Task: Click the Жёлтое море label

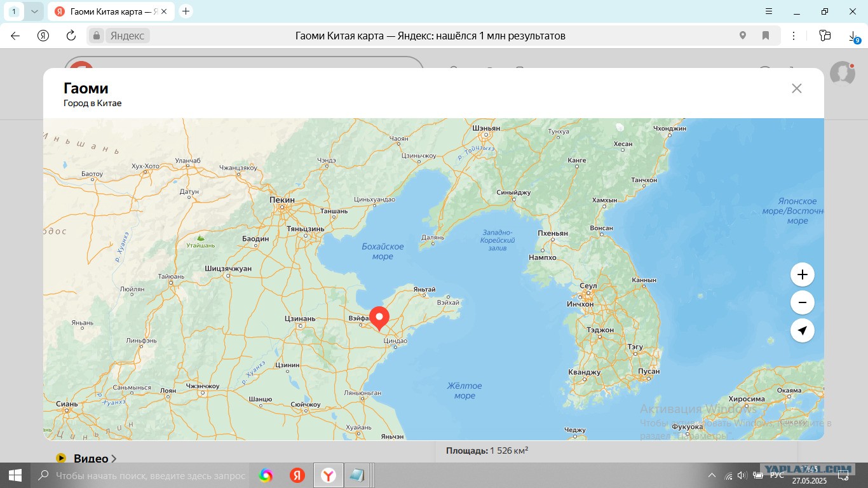Action: tap(465, 391)
